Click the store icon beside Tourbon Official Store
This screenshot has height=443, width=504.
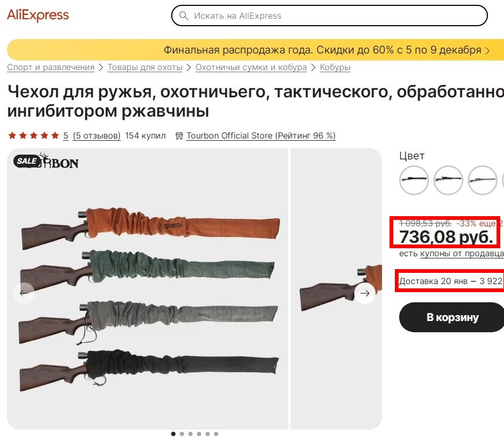coord(179,136)
